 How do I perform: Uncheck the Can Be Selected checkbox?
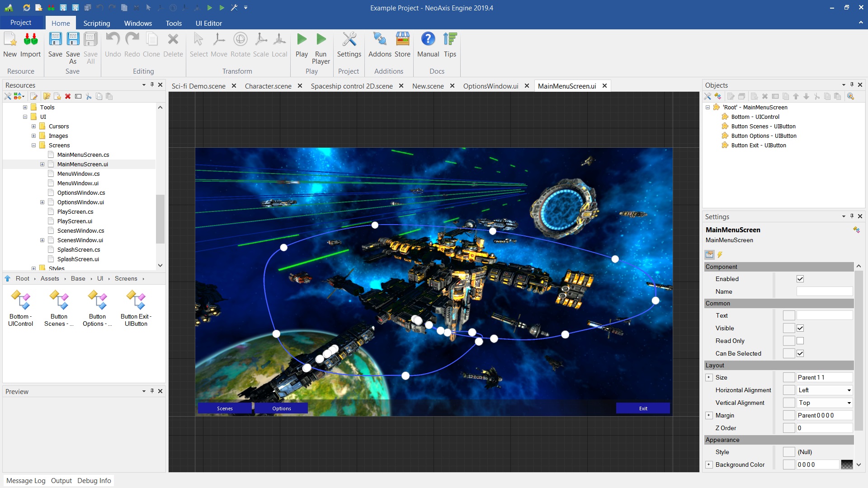pos(800,353)
